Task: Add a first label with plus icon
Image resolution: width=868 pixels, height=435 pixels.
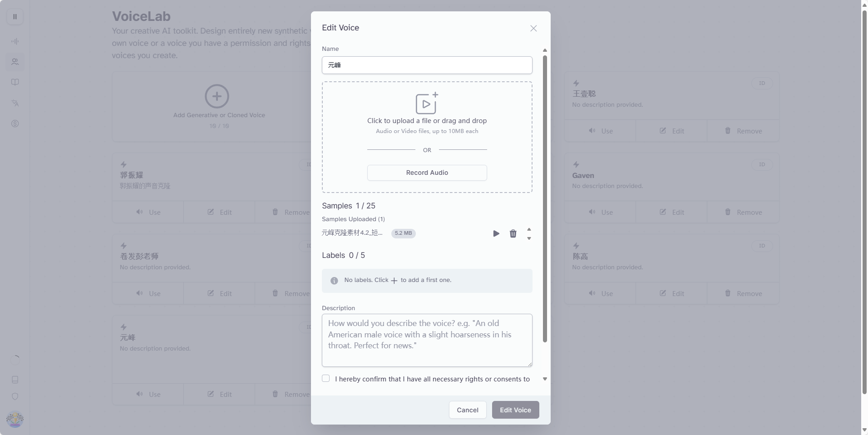Action: 394,281
